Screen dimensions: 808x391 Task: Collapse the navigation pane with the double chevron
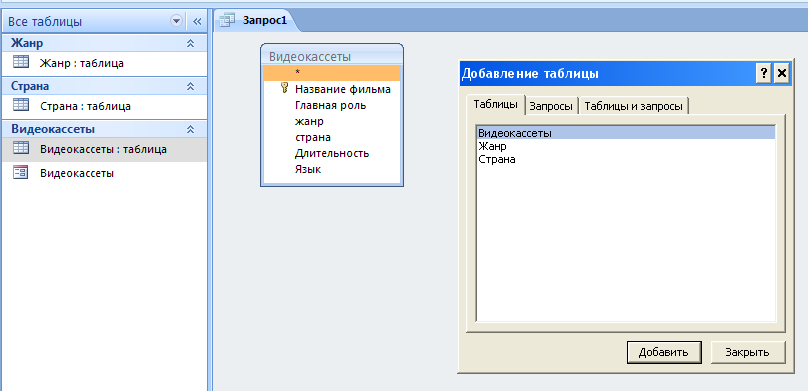(197, 21)
